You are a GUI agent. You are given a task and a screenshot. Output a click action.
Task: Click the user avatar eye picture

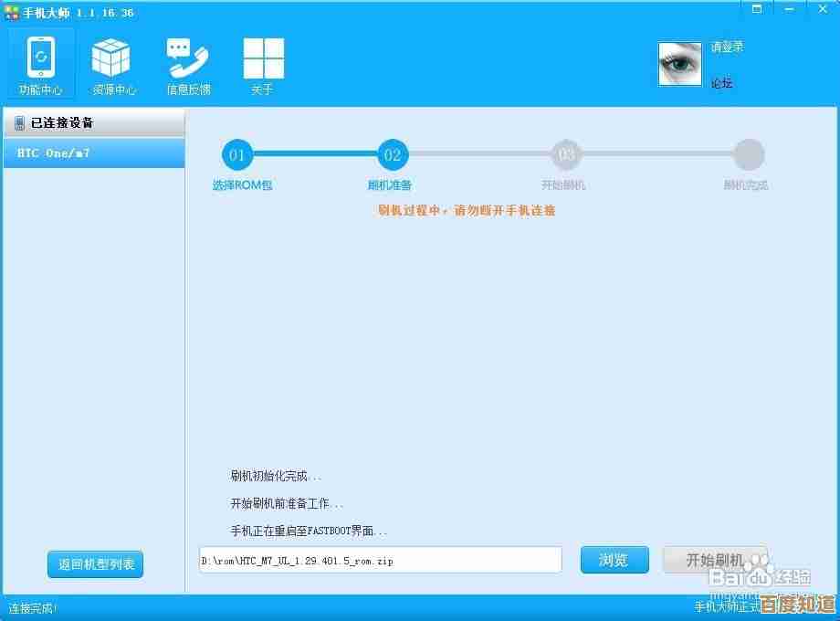[x=680, y=64]
